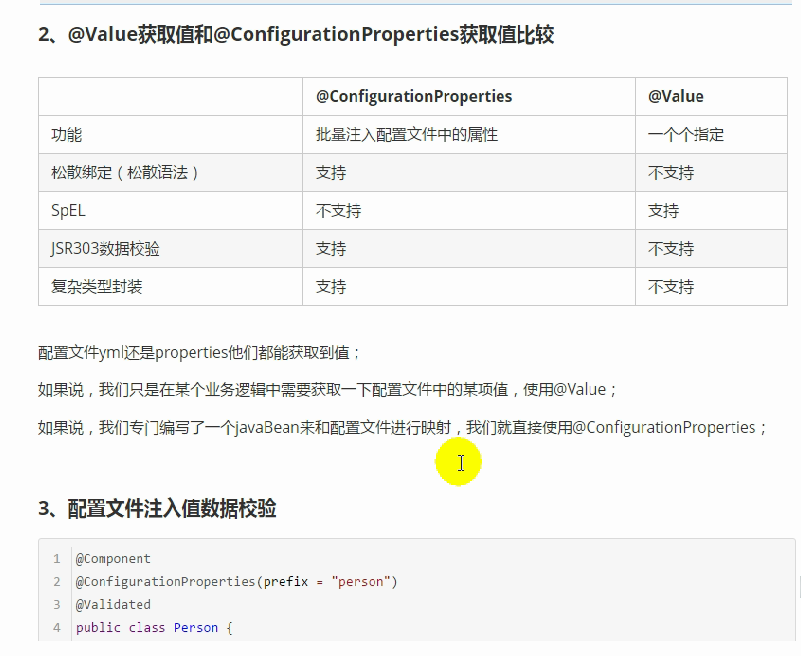Click the heading "2、@Value获取值和@ConfigurationProperties获取值比较"
Image resolution: width=801 pixels, height=656 pixels.
[x=296, y=35]
